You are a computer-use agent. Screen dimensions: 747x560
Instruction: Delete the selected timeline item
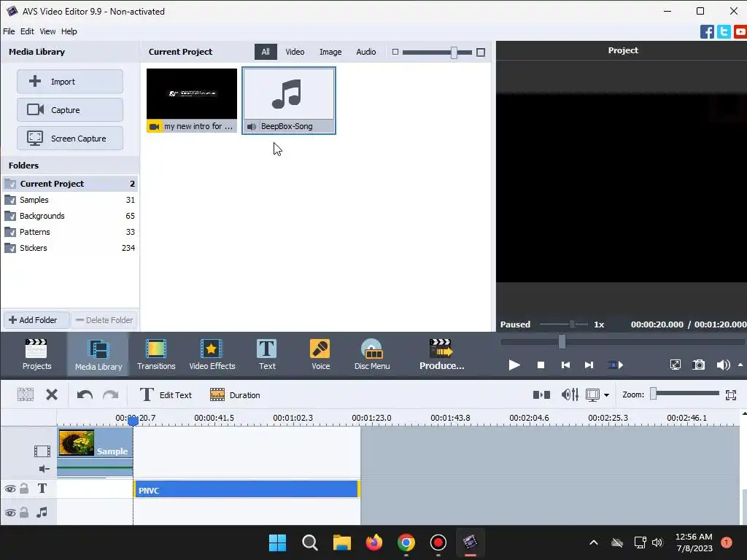click(52, 394)
